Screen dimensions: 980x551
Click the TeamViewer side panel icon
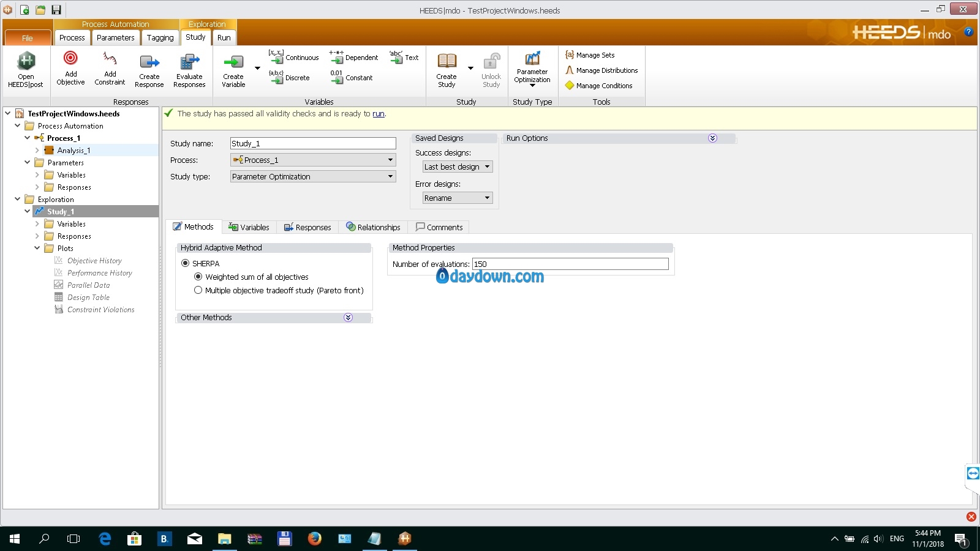(973, 473)
